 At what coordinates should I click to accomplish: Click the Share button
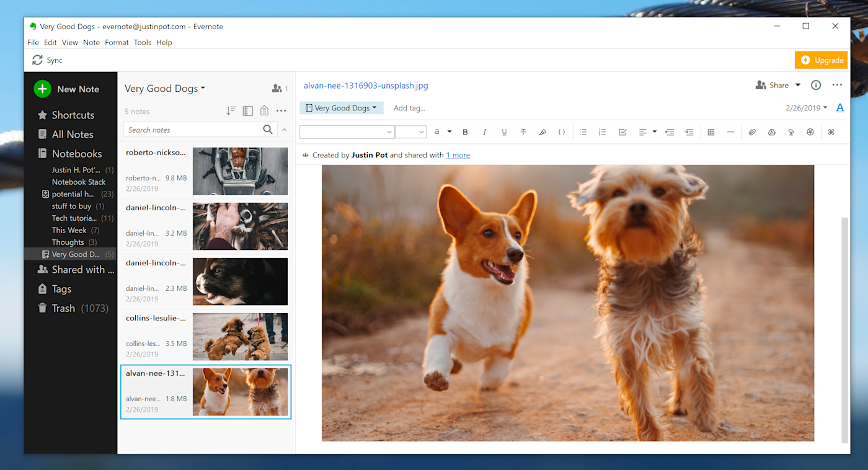click(772, 86)
